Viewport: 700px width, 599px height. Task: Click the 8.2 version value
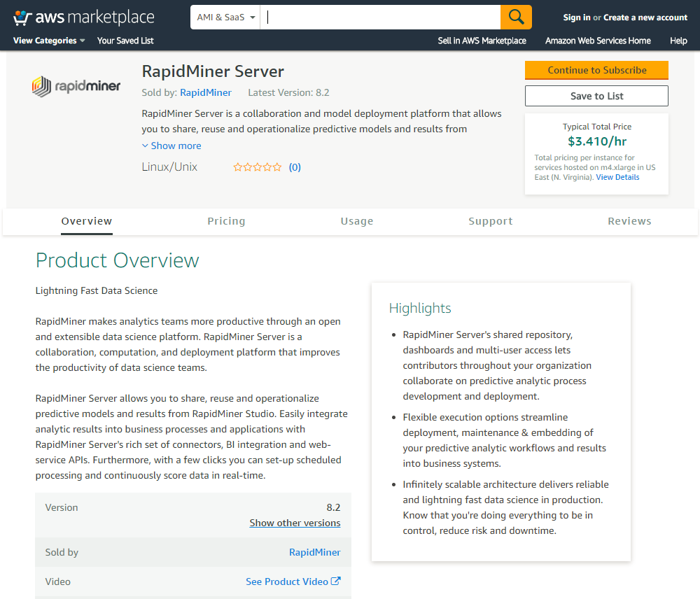[x=333, y=507]
